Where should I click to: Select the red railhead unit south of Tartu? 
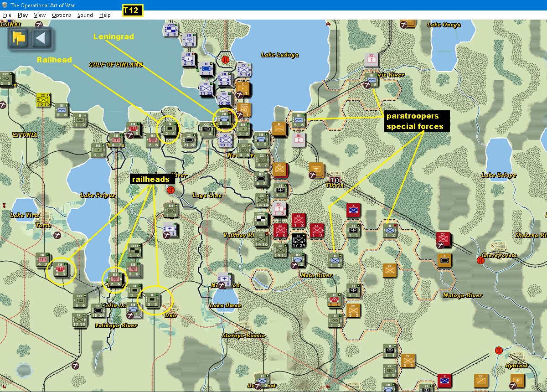[61, 270]
